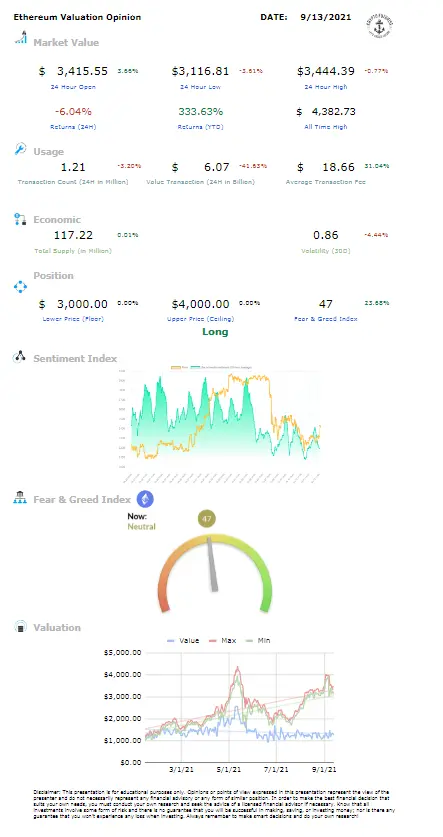Click the 9/1/21 axis date label
Screen dimensions: 443x837
click(x=323, y=769)
